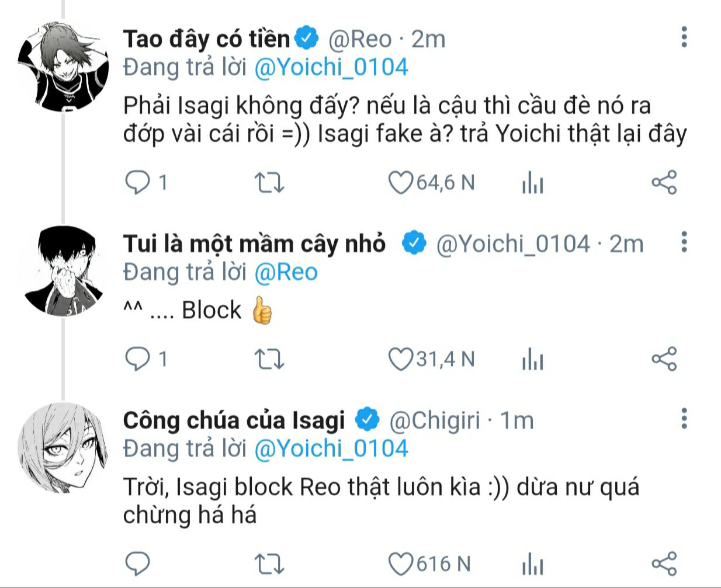This screenshot has height=588, width=721.
Task: Open profile name "Tui là một mầm cây nhỏ"
Action: (254, 243)
